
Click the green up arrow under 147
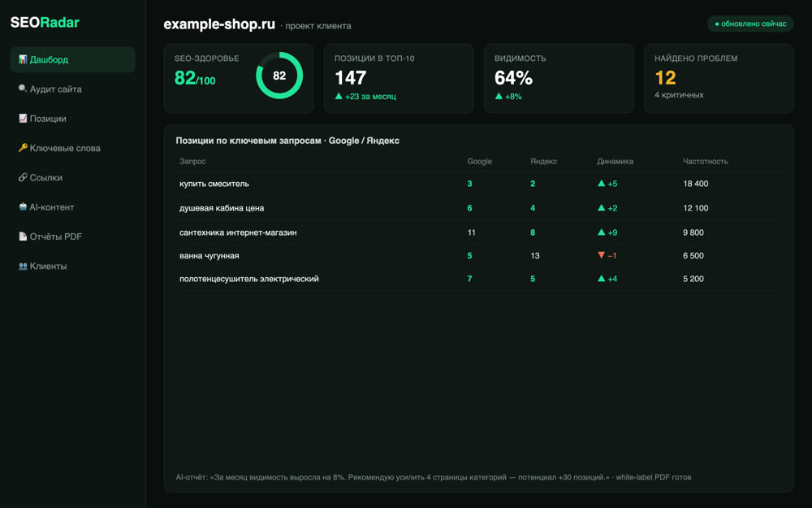(x=339, y=96)
